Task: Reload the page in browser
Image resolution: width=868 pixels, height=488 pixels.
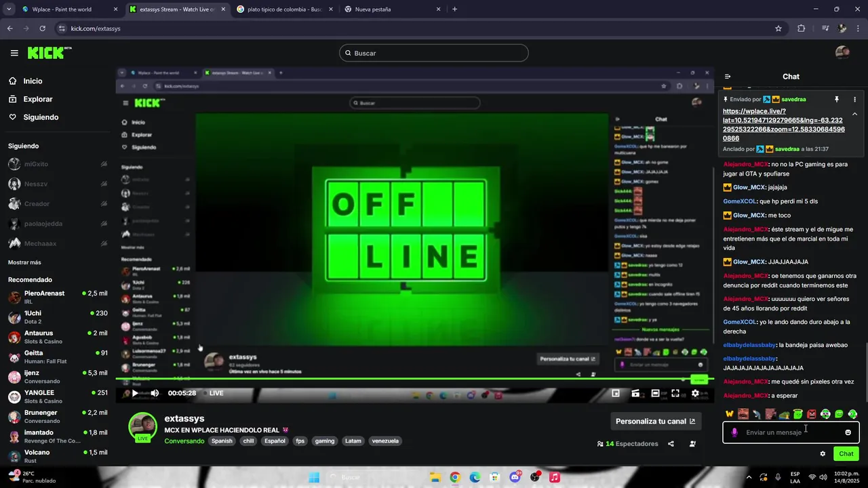Action: [x=42, y=28]
